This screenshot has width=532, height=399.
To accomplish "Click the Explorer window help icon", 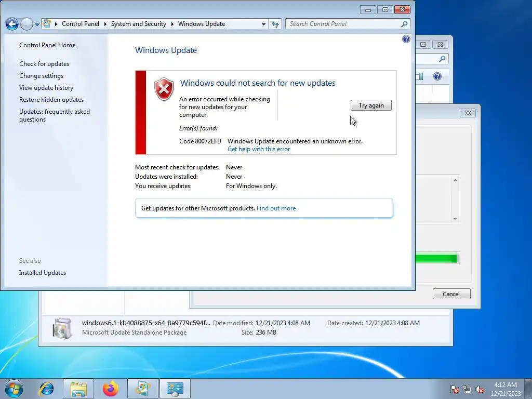I will pyautogui.click(x=437, y=76).
